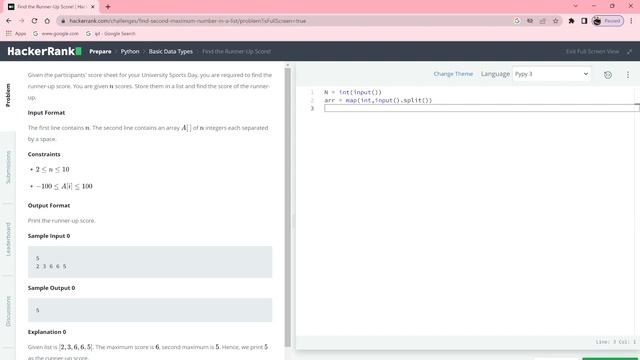Click the exit full screen arrows icon
The height and width of the screenshot is (360, 640).
[x=629, y=51]
